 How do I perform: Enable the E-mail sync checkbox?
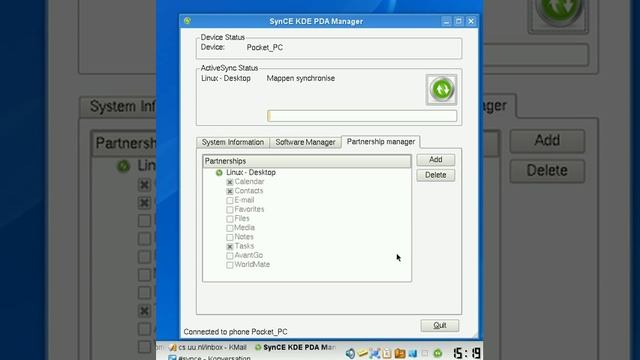[230, 200]
